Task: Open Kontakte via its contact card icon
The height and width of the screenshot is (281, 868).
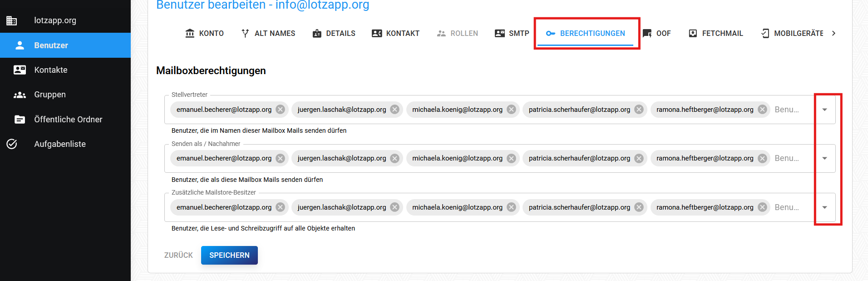Action: click(20, 70)
